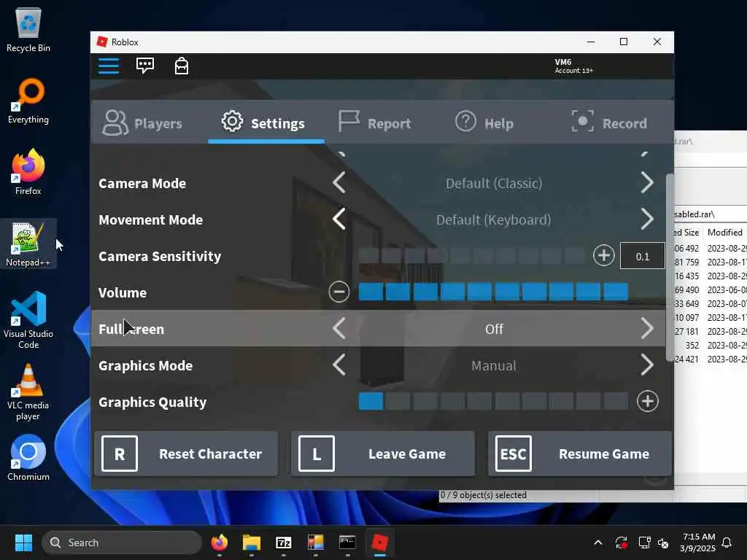The height and width of the screenshot is (560, 747).
Task: Open Recycle Bin desktop icon
Action: click(x=28, y=29)
